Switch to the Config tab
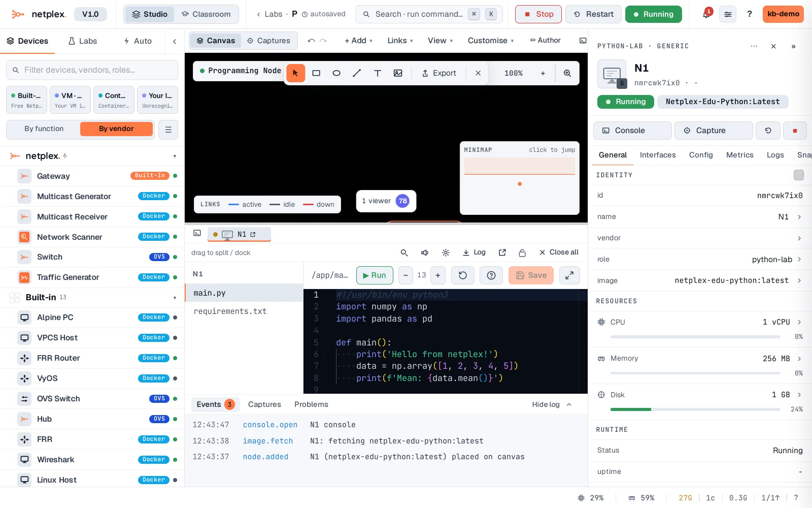The height and width of the screenshot is (508, 812). 701,155
